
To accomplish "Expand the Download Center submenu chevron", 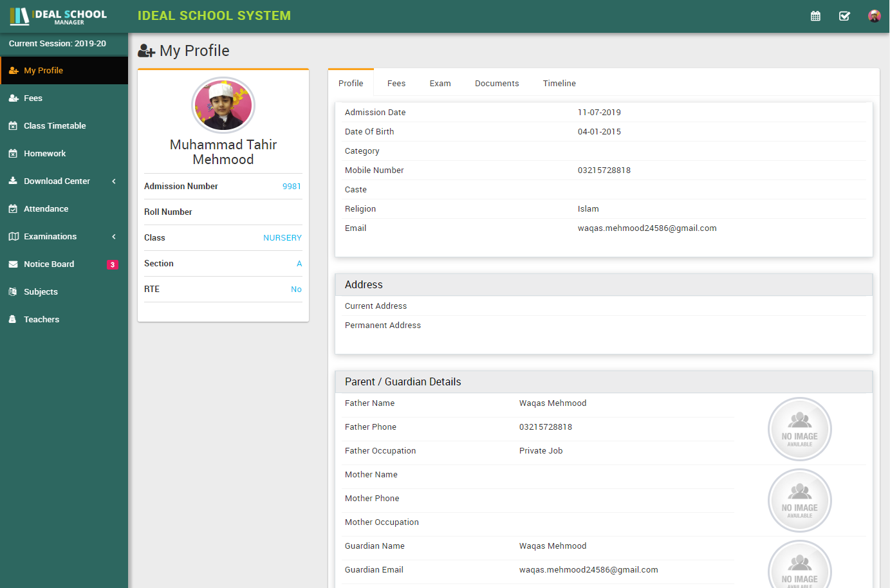I will (114, 181).
